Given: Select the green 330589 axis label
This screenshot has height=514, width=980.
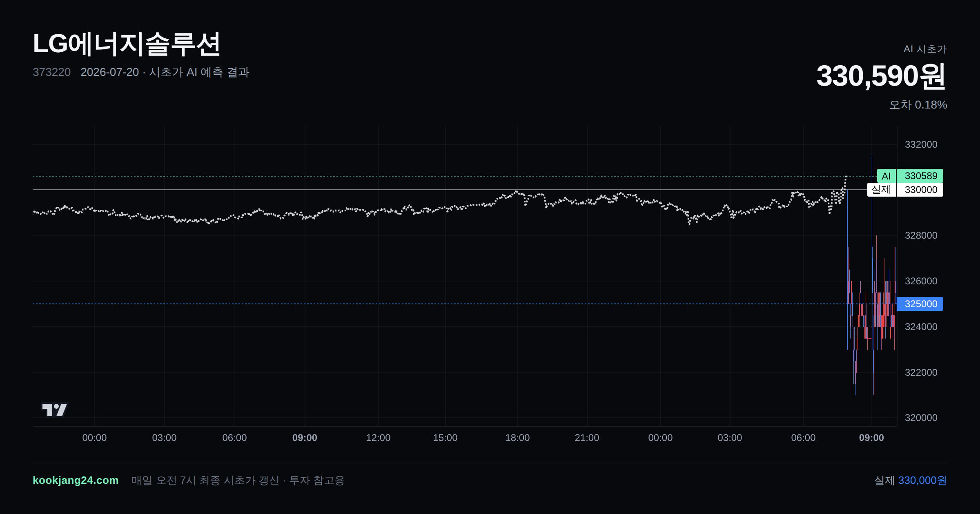Looking at the screenshot, I should [x=920, y=176].
